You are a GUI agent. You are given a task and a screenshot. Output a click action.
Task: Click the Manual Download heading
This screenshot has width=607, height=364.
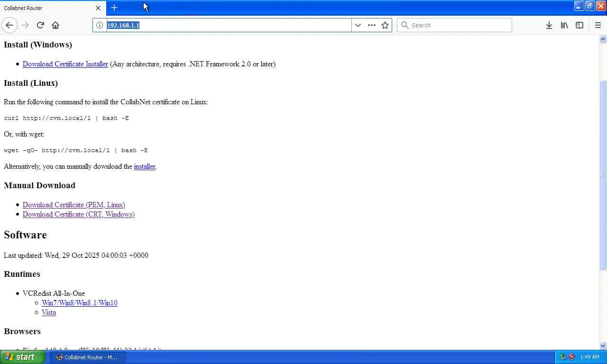click(x=39, y=185)
